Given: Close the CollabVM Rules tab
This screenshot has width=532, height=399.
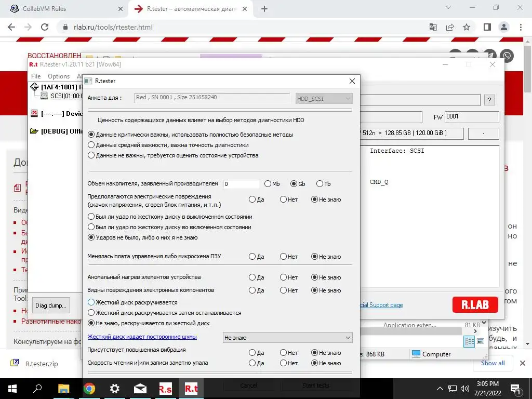Looking at the screenshot, I should tap(121, 9).
